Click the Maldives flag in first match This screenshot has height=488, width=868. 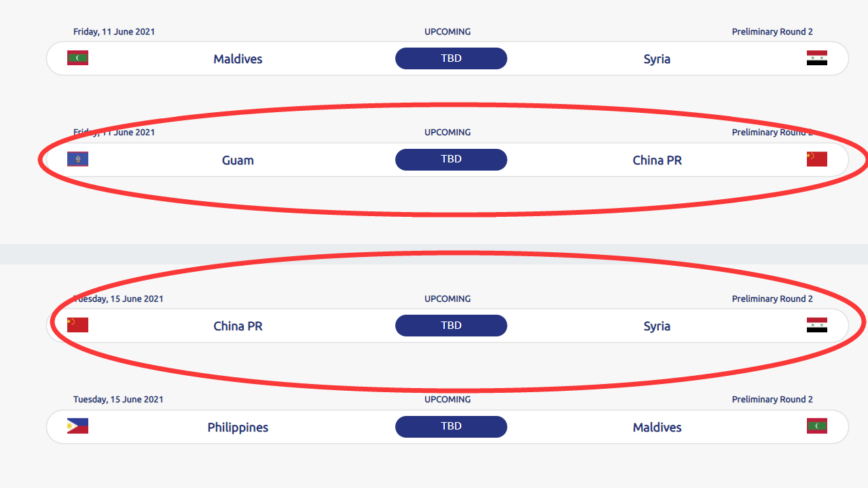[77, 58]
